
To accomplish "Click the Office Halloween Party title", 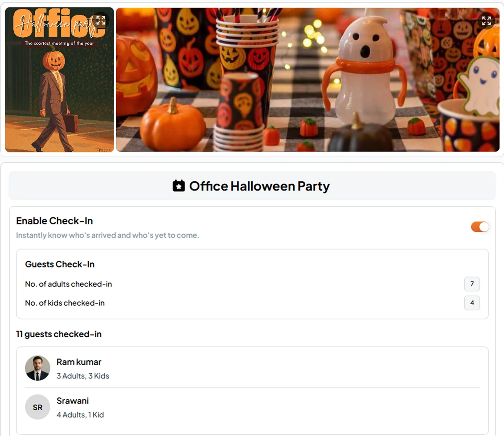I will pos(259,186).
